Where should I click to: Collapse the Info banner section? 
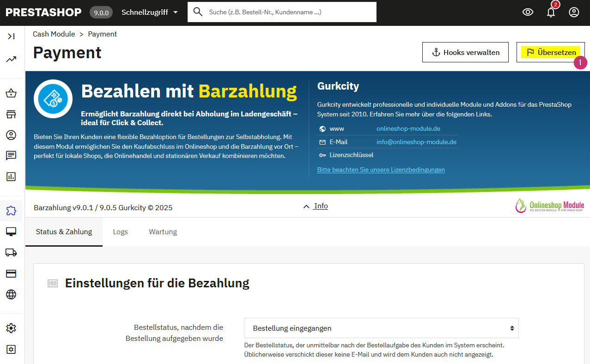tap(316, 206)
